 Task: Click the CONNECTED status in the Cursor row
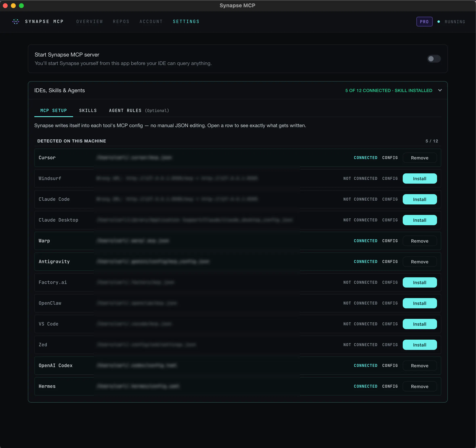click(365, 158)
